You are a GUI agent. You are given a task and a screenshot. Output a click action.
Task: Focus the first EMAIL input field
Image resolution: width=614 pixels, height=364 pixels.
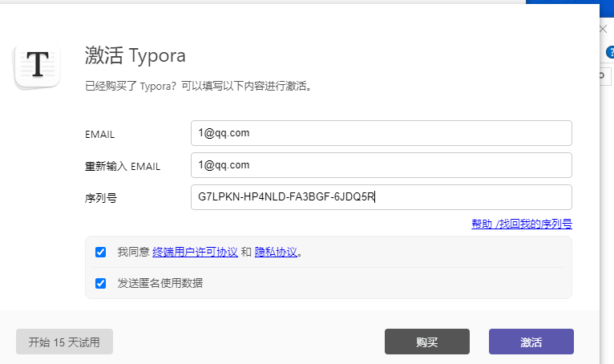[381, 133]
